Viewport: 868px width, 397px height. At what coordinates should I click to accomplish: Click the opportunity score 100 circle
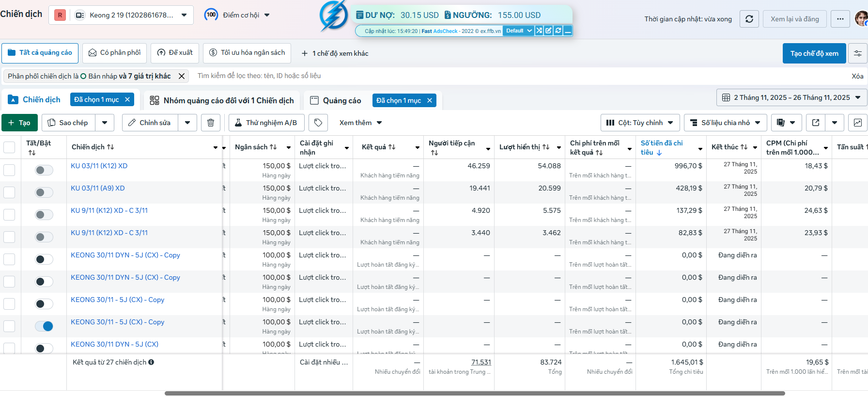pyautogui.click(x=211, y=15)
